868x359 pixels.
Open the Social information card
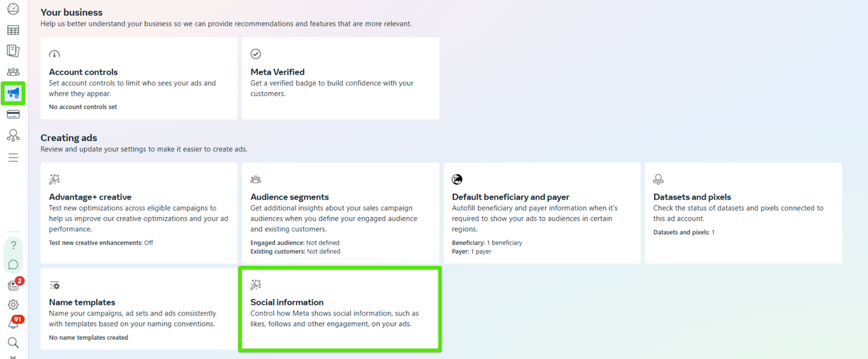coord(340,308)
